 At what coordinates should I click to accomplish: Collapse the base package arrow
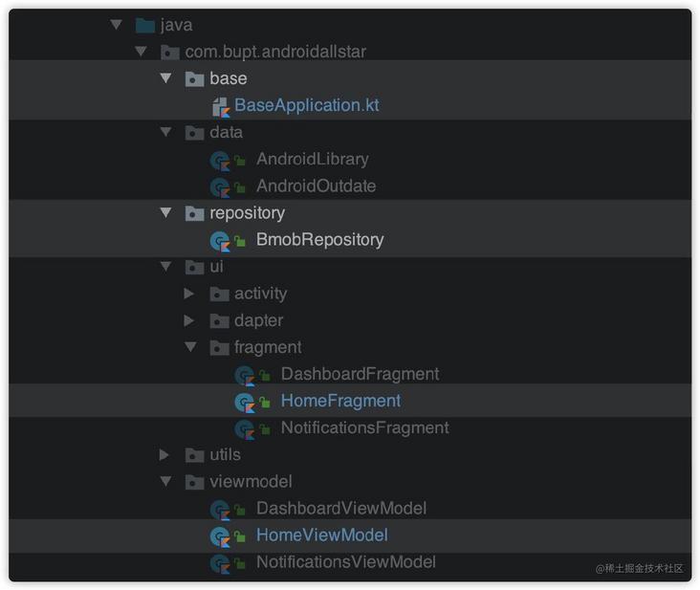point(165,79)
